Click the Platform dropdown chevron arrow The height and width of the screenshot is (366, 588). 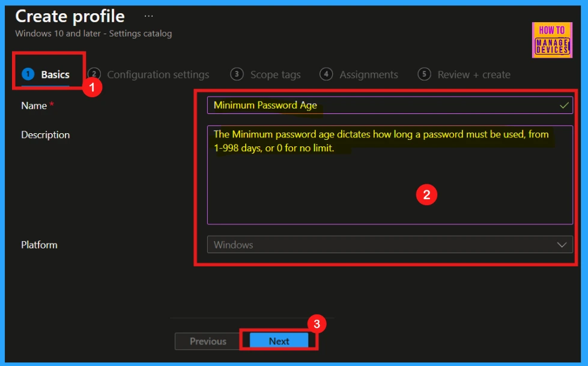(562, 245)
